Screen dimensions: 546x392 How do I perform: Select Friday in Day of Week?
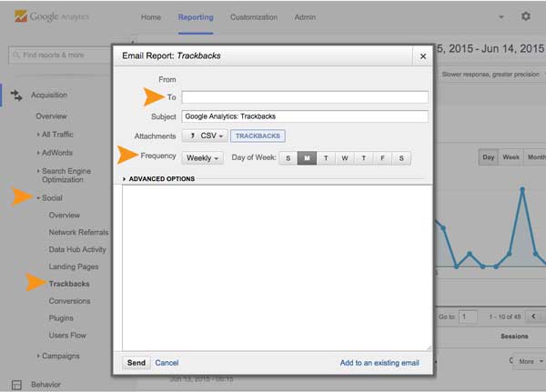(382, 158)
